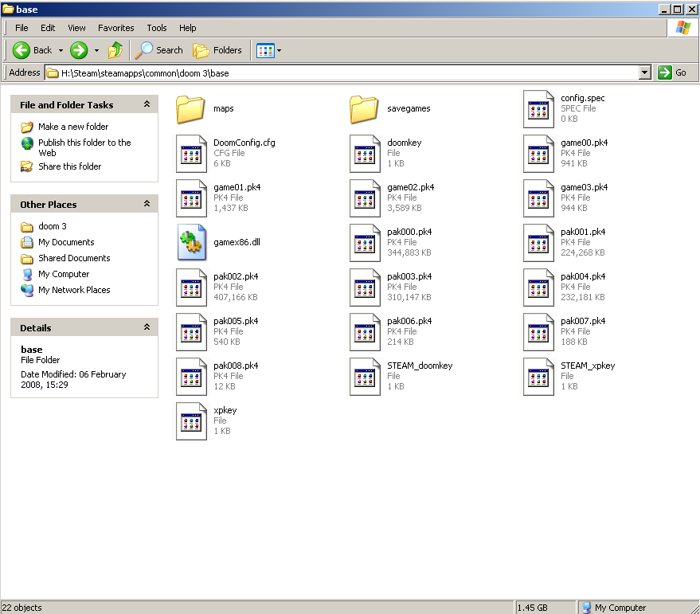
Task: Open My Documents from Other Places
Action: [x=66, y=242]
